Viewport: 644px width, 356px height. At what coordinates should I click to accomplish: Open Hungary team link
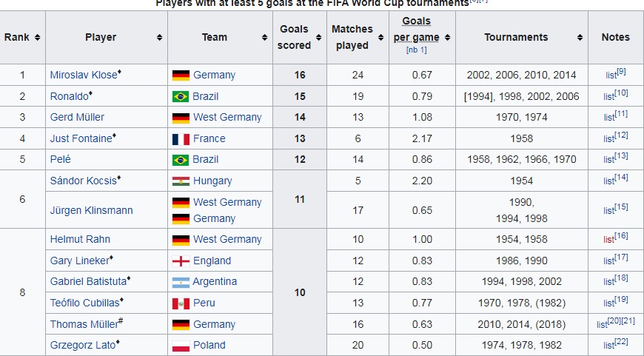[x=212, y=181]
